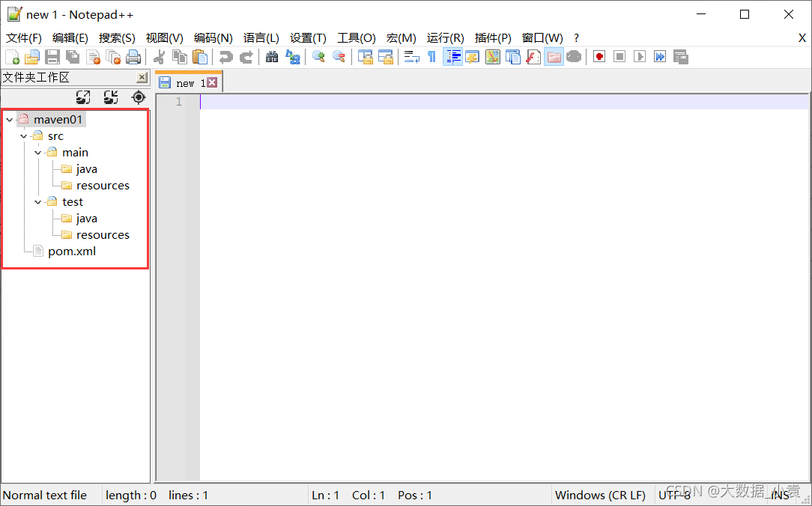Open the 语言(L) menu
The width and height of the screenshot is (812, 506).
click(x=261, y=37)
